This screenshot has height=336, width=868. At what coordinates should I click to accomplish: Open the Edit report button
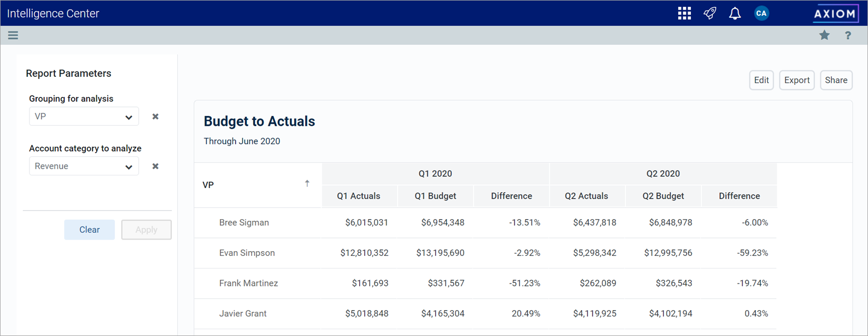point(761,80)
